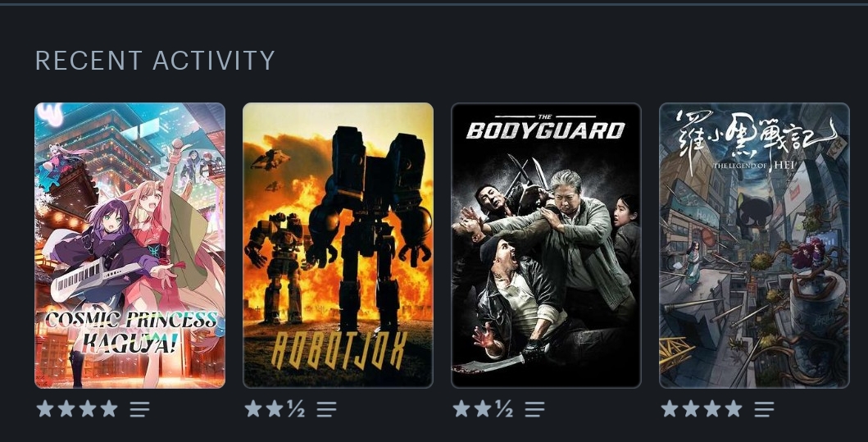The image size is (868, 442).
Task: Open the Cosmic Princess Kaguya poster
Action: [x=130, y=245]
